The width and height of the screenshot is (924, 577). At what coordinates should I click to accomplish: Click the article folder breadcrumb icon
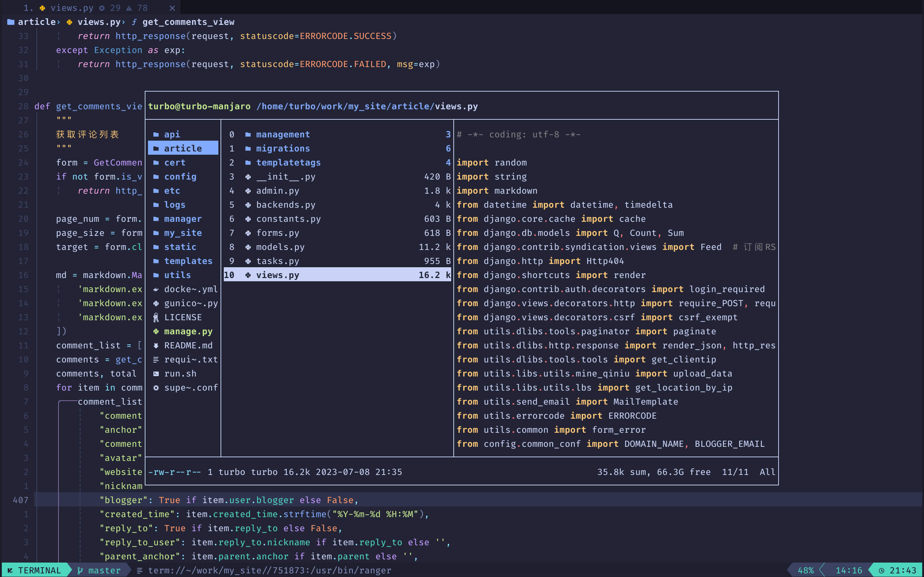pyautogui.click(x=11, y=22)
